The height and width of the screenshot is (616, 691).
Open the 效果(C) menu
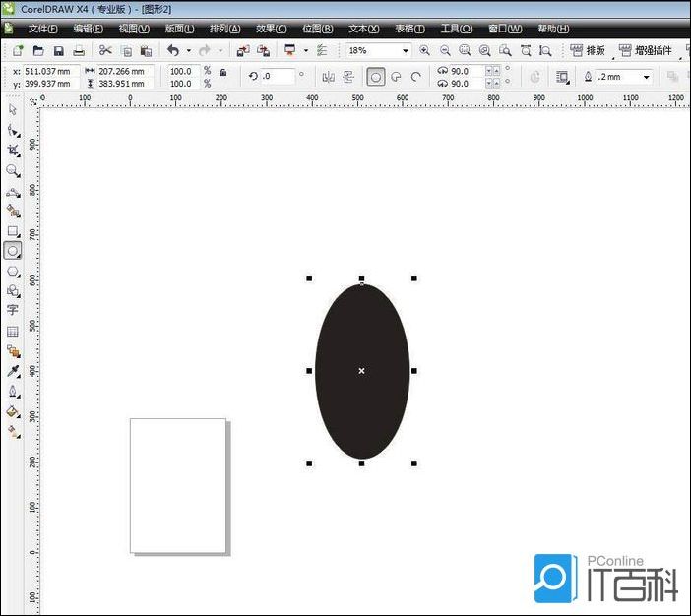click(x=271, y=29)
